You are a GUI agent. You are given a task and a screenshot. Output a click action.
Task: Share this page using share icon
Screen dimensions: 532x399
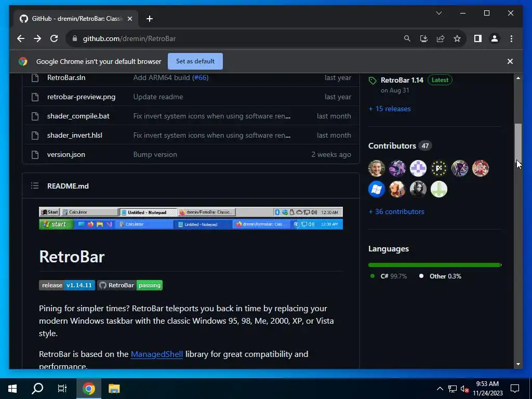[441, 38]
